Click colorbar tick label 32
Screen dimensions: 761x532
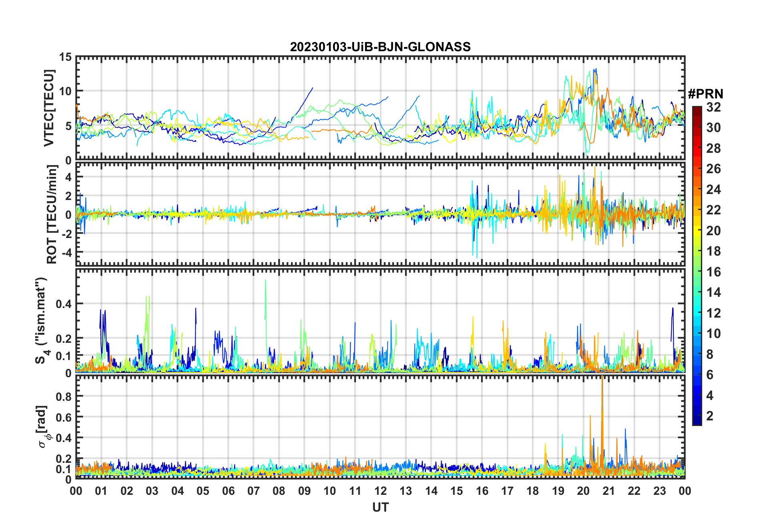pos(713,107)
